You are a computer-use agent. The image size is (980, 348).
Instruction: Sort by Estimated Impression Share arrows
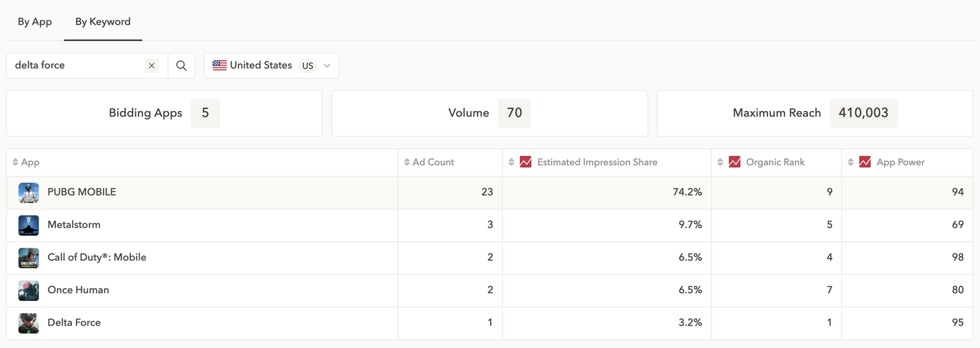point(511,162)
